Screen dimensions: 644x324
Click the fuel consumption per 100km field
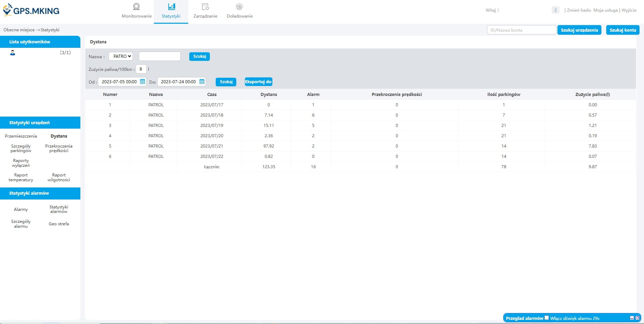(141, 69)
